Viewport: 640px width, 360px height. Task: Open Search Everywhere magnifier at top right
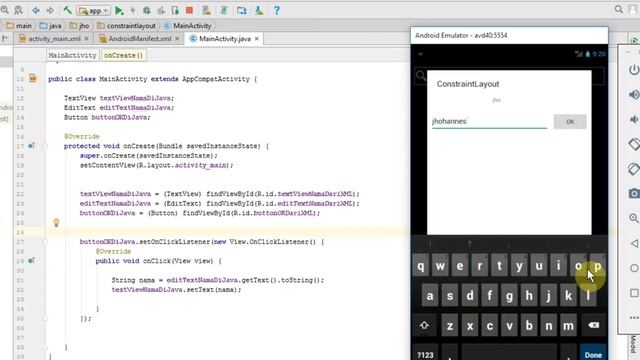(x=619, y=10)
